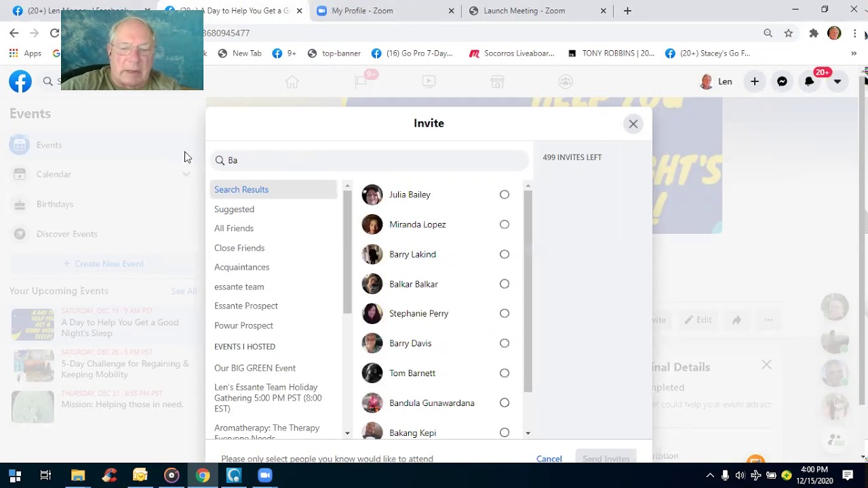Click the airplane mode icon in the system tray
The width and height of the screenshot is (868, 488).
(755, 475)
